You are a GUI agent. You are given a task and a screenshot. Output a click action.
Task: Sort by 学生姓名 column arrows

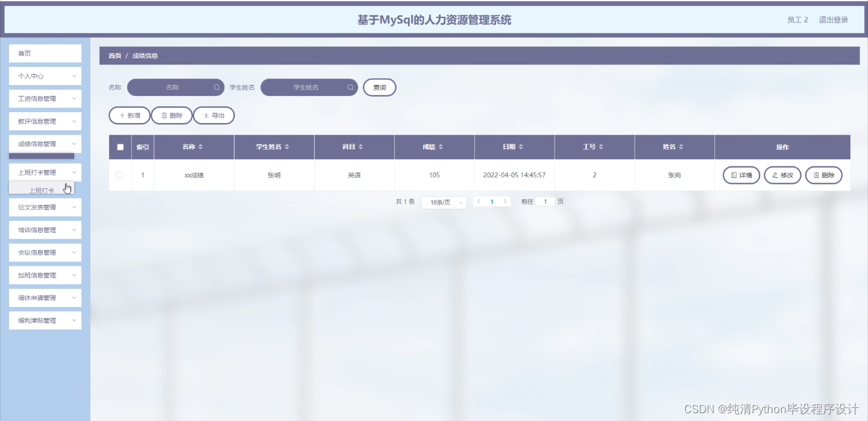287,147
